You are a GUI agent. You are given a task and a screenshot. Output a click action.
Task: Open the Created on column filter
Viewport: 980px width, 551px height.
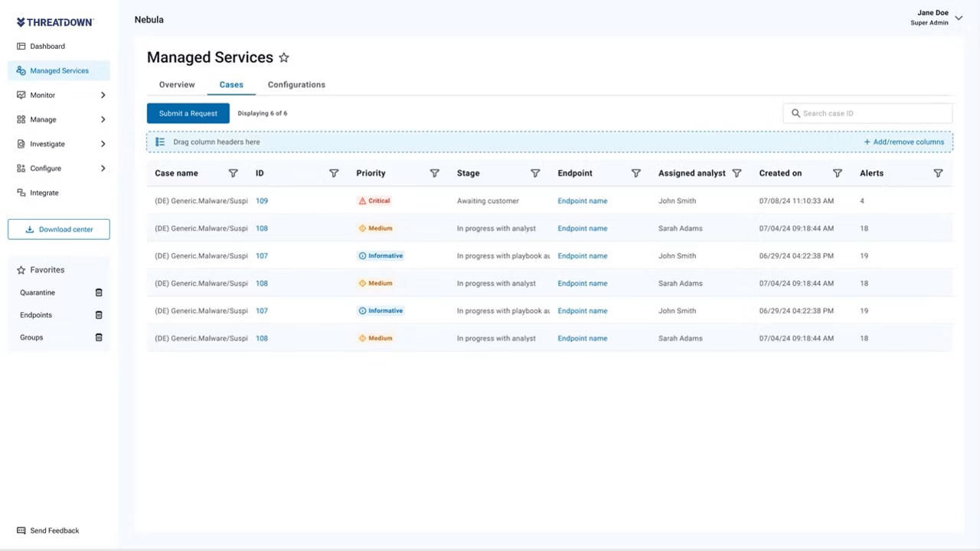[837, 174]
